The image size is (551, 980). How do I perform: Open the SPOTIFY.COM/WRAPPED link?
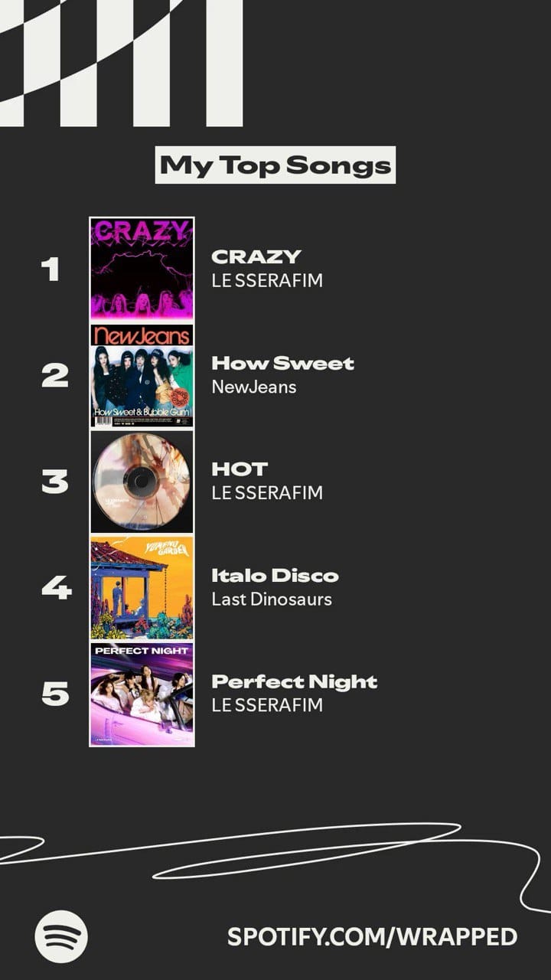(372, 936)
